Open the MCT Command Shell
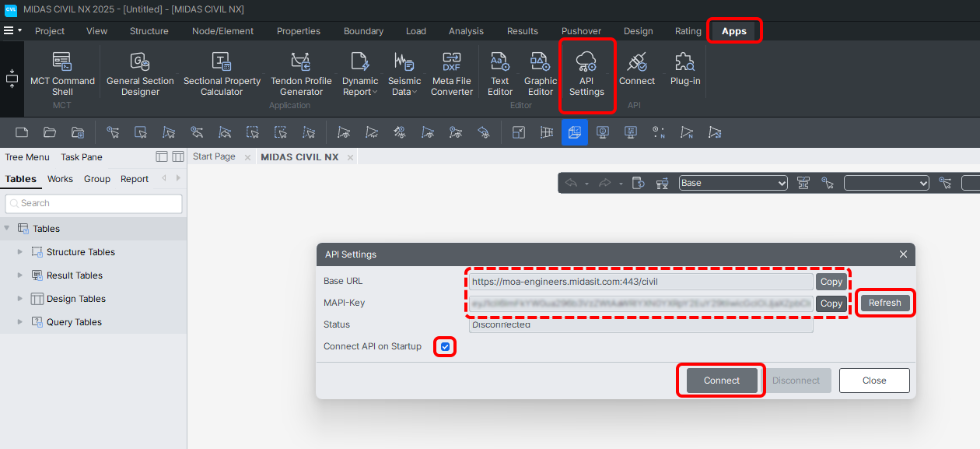The width and height of the screenshot is (980, 449). (62, 73)
